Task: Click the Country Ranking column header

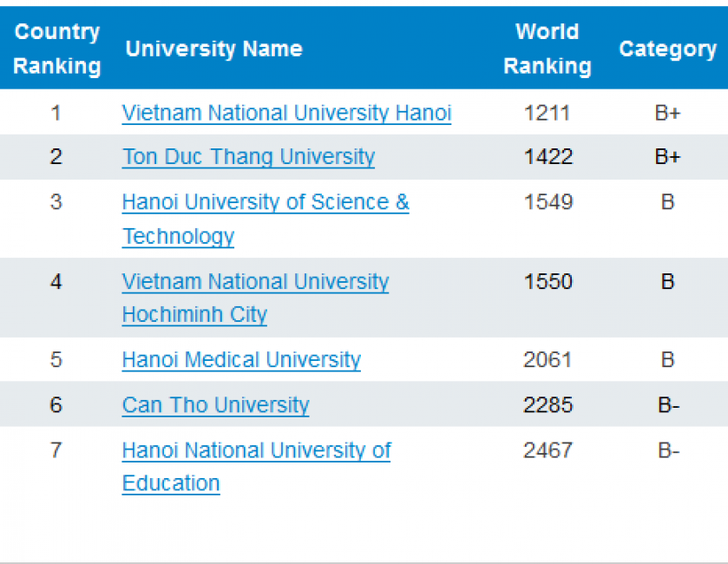Action: [57, 49]
